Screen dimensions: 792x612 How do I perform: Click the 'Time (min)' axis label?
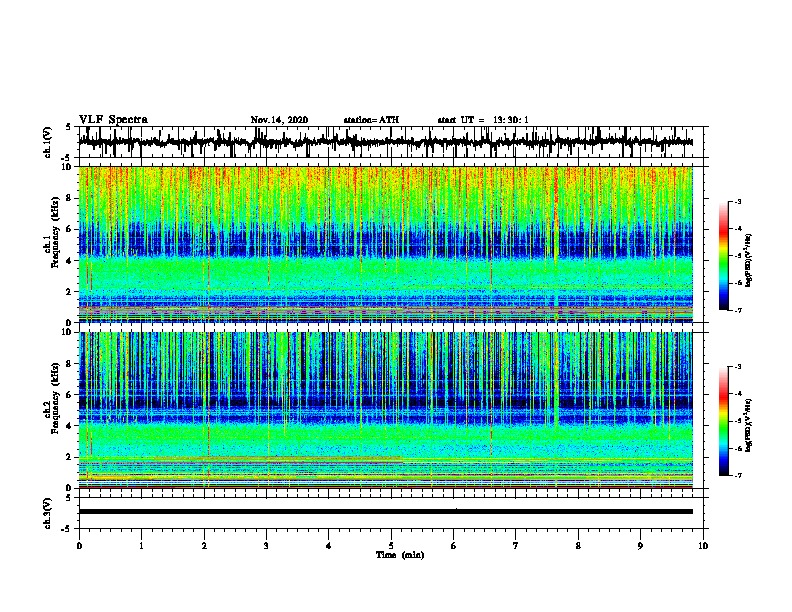point(400,555)
